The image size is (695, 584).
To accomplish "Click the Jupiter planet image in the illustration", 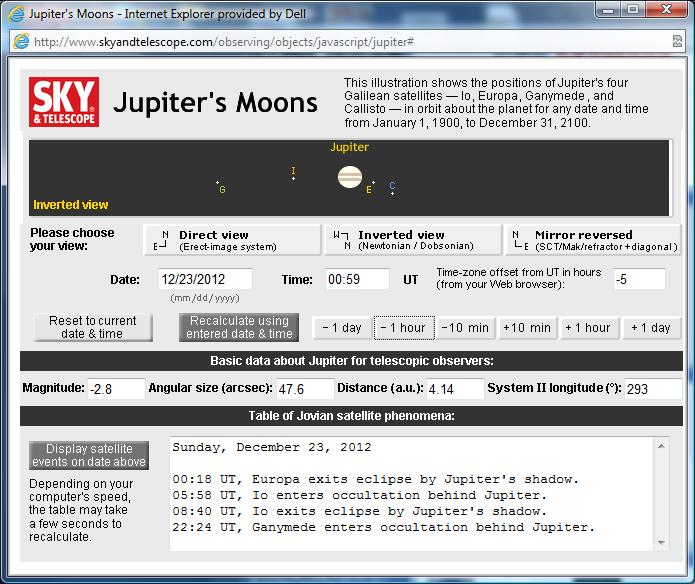I will point(349,177).
